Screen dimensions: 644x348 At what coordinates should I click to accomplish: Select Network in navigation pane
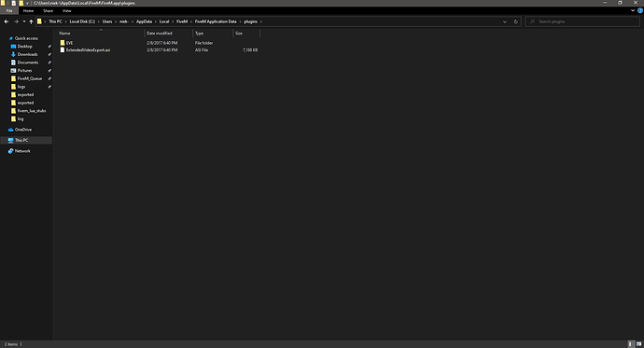[x=22, y=151]
